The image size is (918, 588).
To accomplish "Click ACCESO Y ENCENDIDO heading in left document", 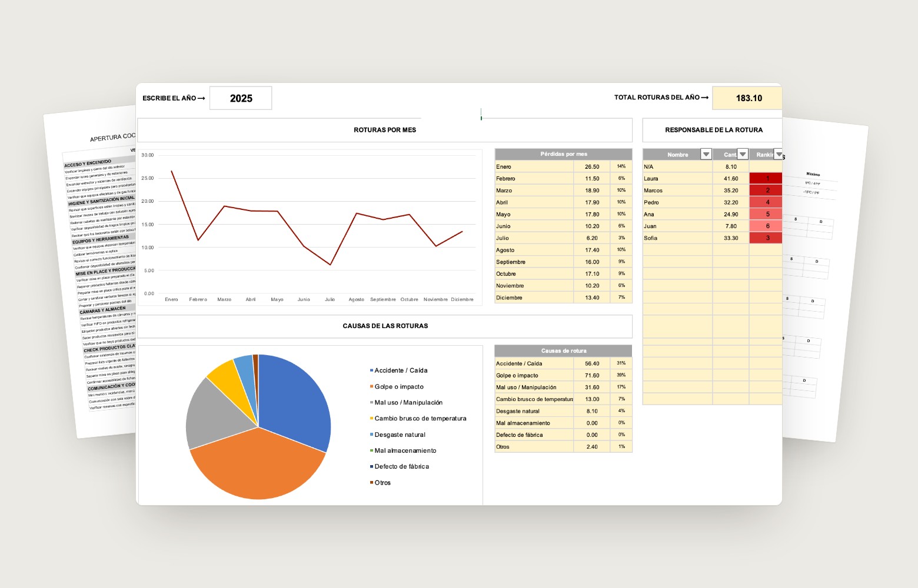I will [x=88, y=163].
